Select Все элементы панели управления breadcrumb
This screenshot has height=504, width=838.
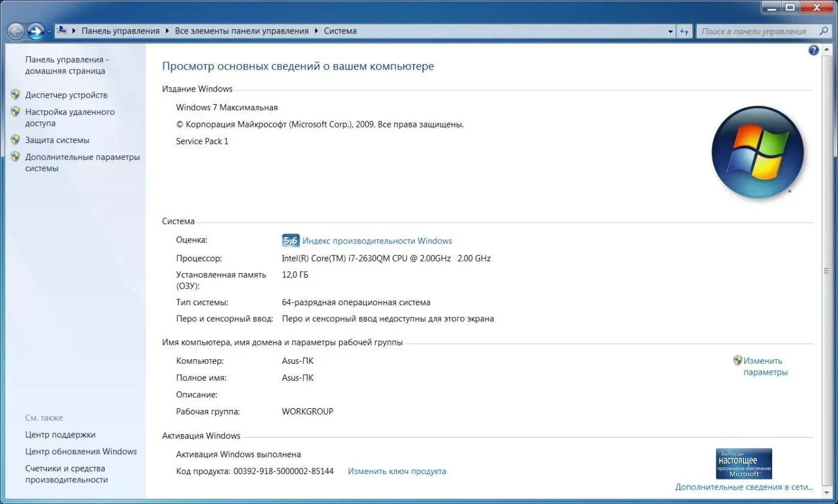242,31
